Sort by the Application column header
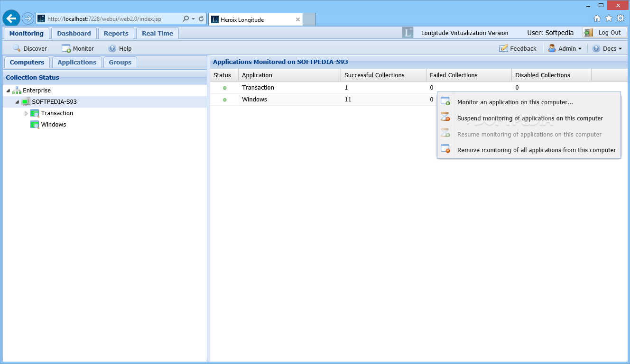The width and height of the screenshot is (630, 364). (289, 75)
